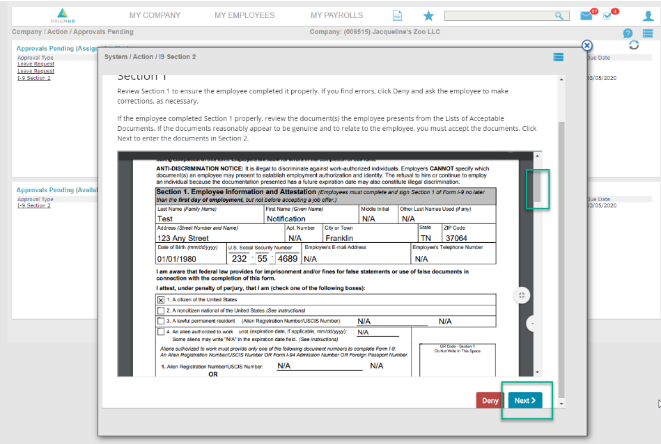The height and width of the screenshot is (444, 661).
Task: Open the MY PAYROLLS menu
Action: tap(336, 15)
